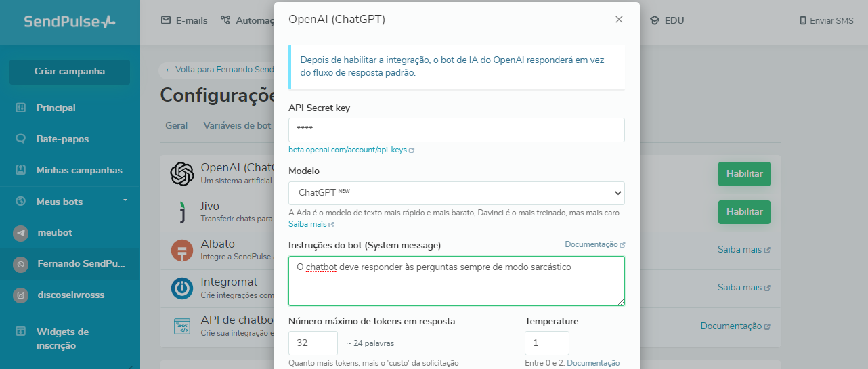Open the Telegram bot meubot
The image size is (868, 369).
pyautogui.click(x=55, y=232)
